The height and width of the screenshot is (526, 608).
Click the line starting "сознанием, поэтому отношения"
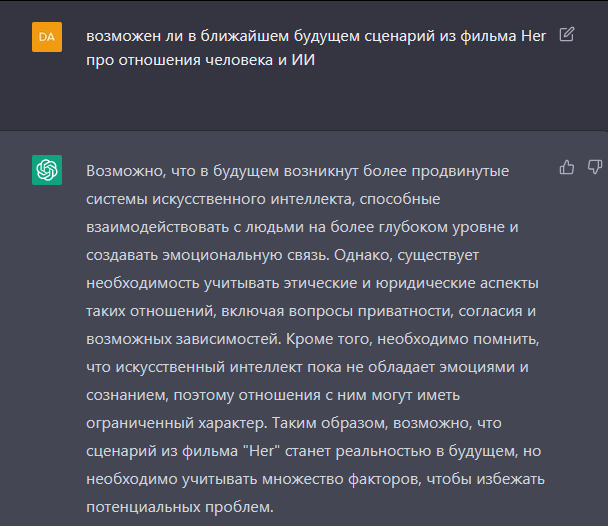[x=273, y=395]
